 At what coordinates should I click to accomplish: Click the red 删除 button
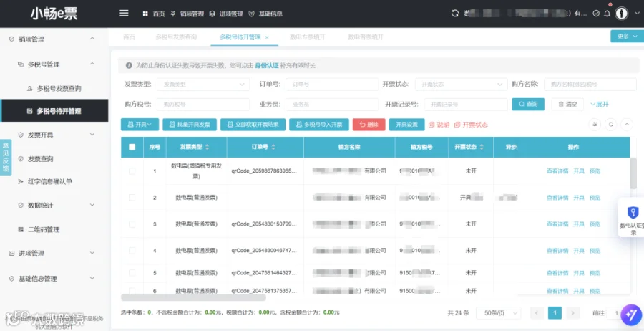pos(369,125)
